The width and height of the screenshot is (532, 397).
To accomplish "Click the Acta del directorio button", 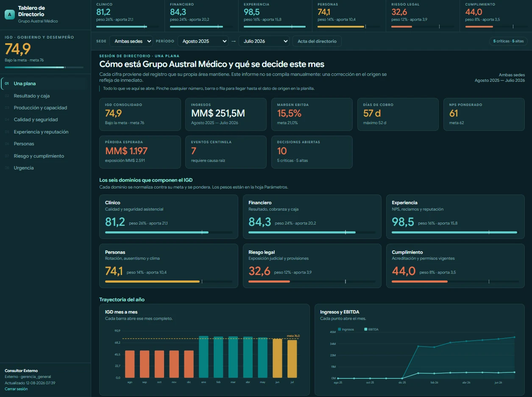I will (317, 41).
